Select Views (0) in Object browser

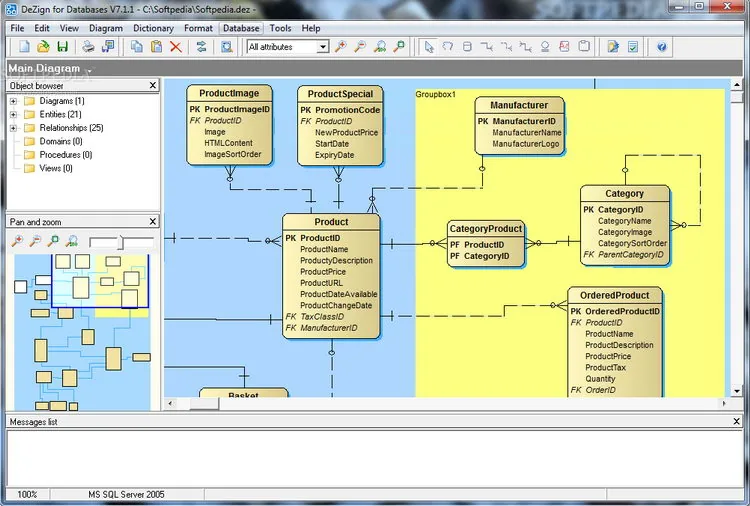(x=56, y=168)
